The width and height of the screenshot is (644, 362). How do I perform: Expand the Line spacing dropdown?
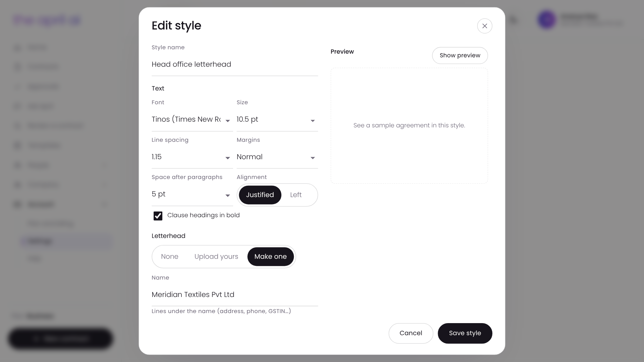click(192, 157)
